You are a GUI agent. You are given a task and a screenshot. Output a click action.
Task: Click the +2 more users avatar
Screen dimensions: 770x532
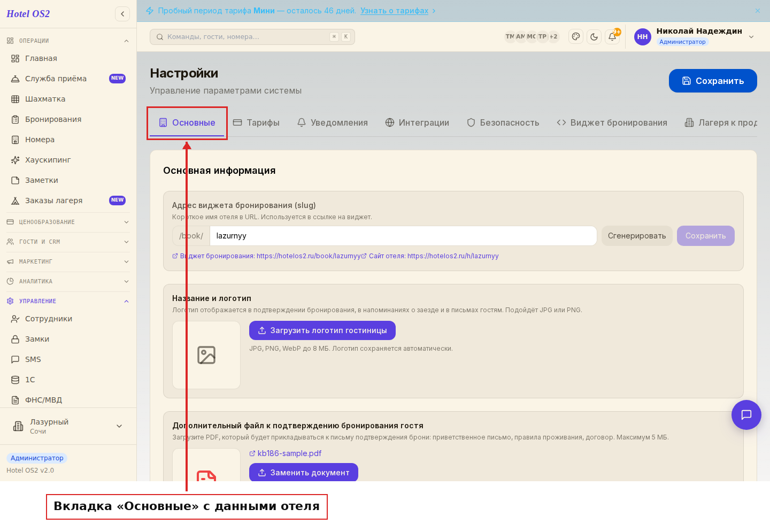click(x=553, y=37)
